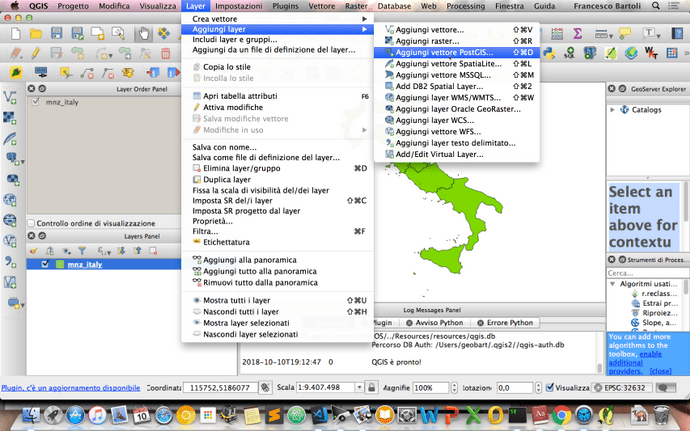Click Add Raster Layer icon in left toolbar
The width and height of the screenshot is (690, 431).
(x=10, y=118)
